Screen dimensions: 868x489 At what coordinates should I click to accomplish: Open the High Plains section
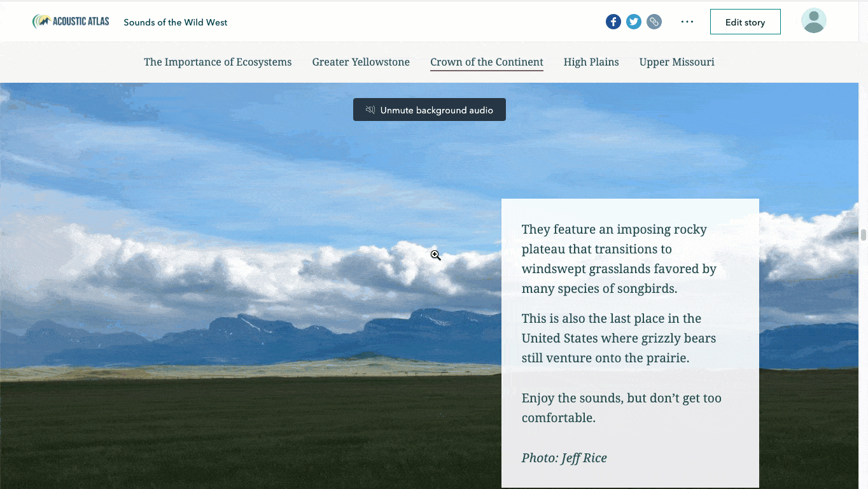pos(591,62)
